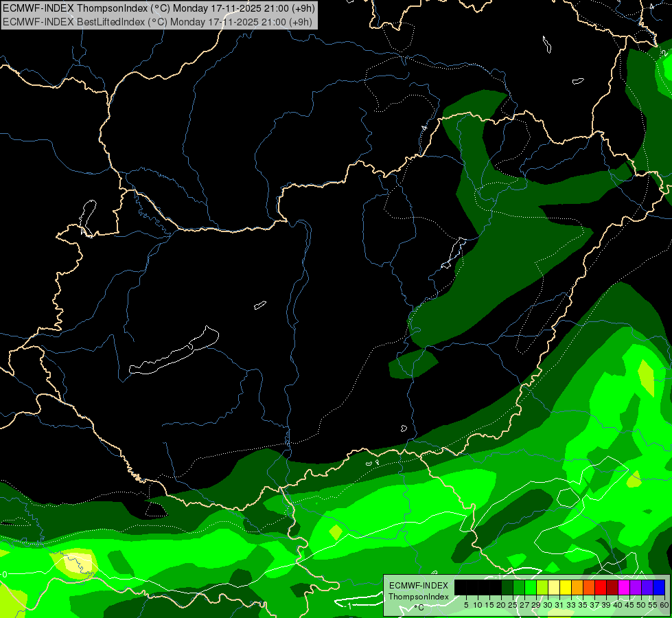
Task: Click the ECMWF-INDEX ThompsonIndex title line
Action: (x=159, y=8)
